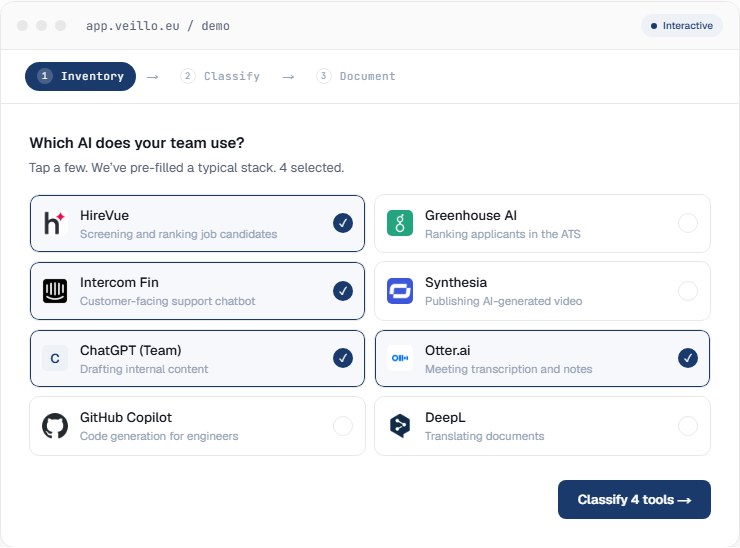Select the Greenhouse AI empty circle
Screen dimensions: 740x548
[x=688, y=223]
